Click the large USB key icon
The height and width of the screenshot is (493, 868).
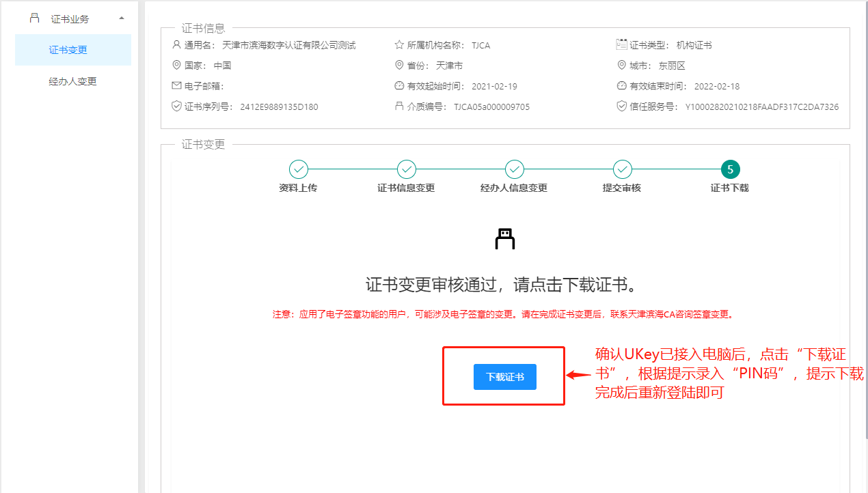pyautogui.click(x=504, y=238)
